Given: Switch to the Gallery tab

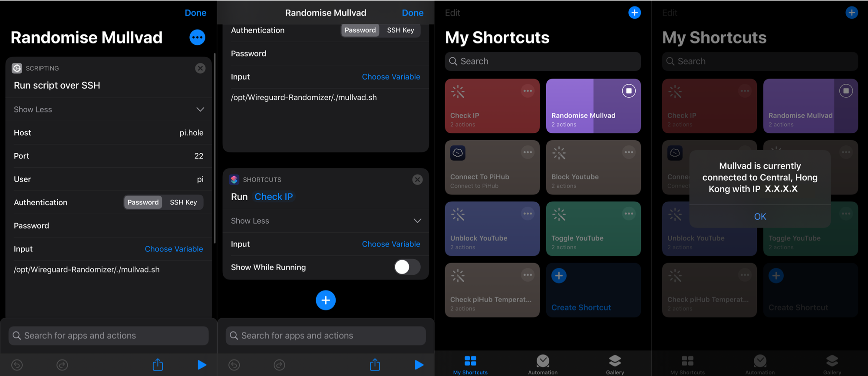Looking at the screenshot, I should pyautogui.click(x=615, y=364).
